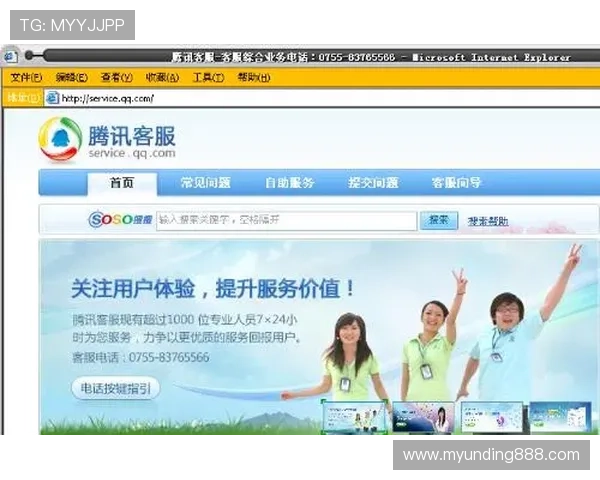600x480 pixels.
Task: Go to the 自助服务 tab
Action: [x=290, y=183]
